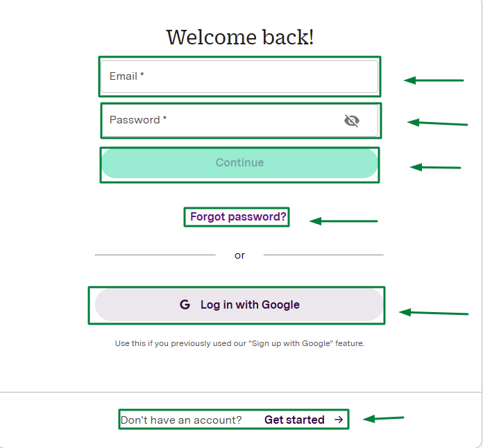Click the "or" divider label
483x448 pixels.
(x=239, y=255)
